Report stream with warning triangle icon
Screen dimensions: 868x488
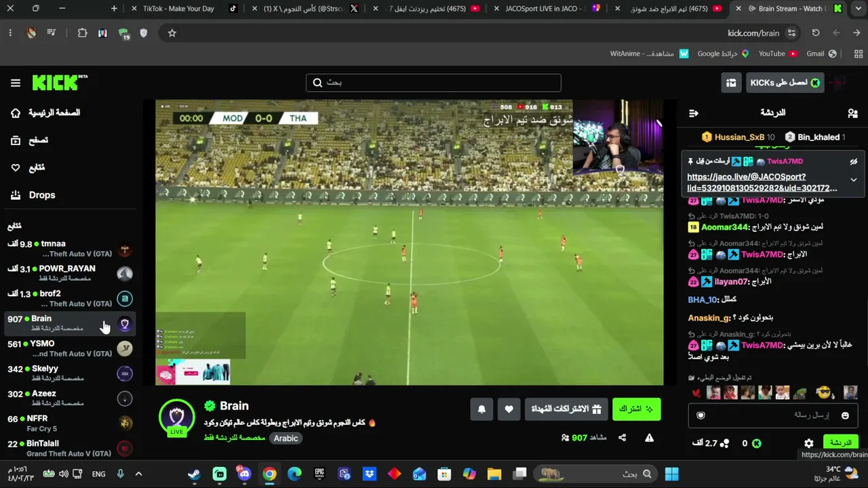point(649,438)
